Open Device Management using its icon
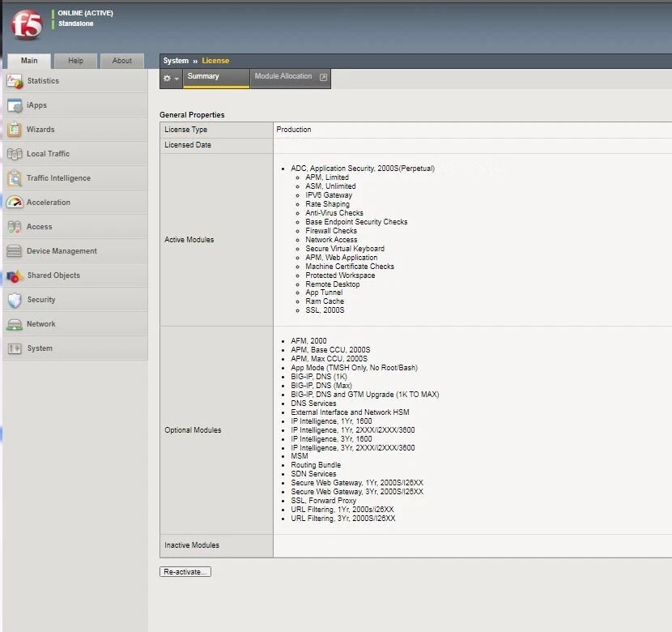The width and height of the screenshot is (672, 632). tap(15, 250)
